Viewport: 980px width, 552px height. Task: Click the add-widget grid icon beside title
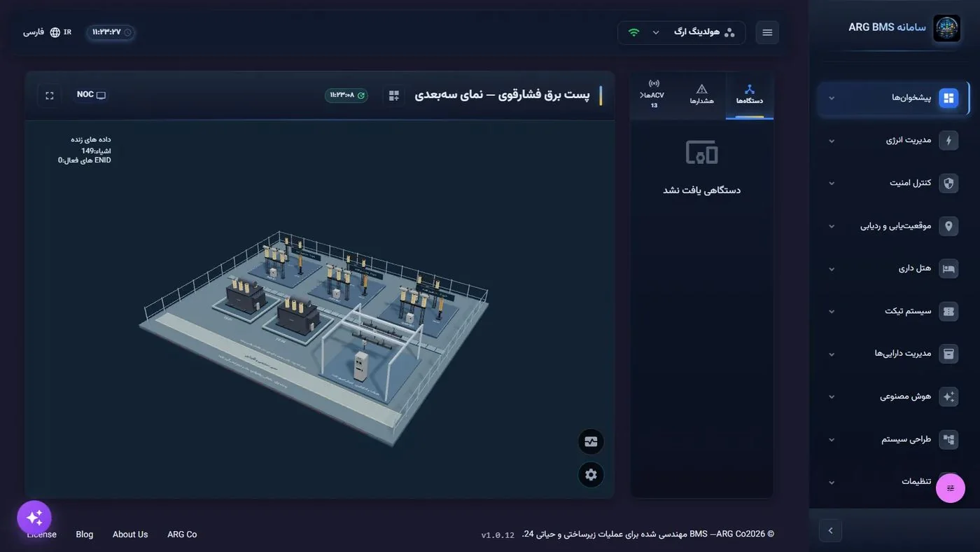394,95
